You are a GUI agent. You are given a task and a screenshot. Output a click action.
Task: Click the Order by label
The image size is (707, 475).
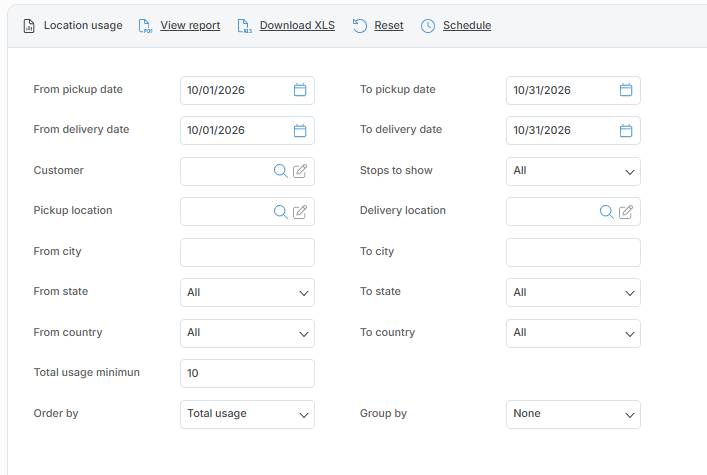point(56,414)
